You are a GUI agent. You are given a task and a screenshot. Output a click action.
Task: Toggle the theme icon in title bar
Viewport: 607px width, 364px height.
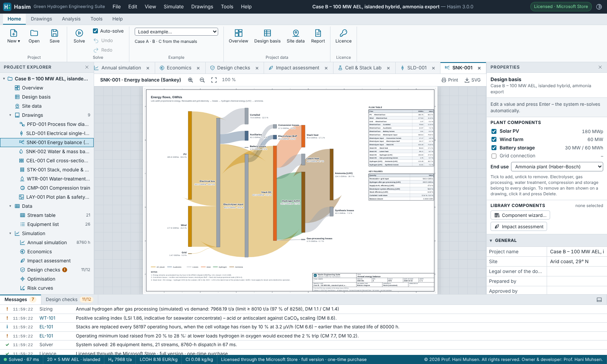(x=599, y=6)
